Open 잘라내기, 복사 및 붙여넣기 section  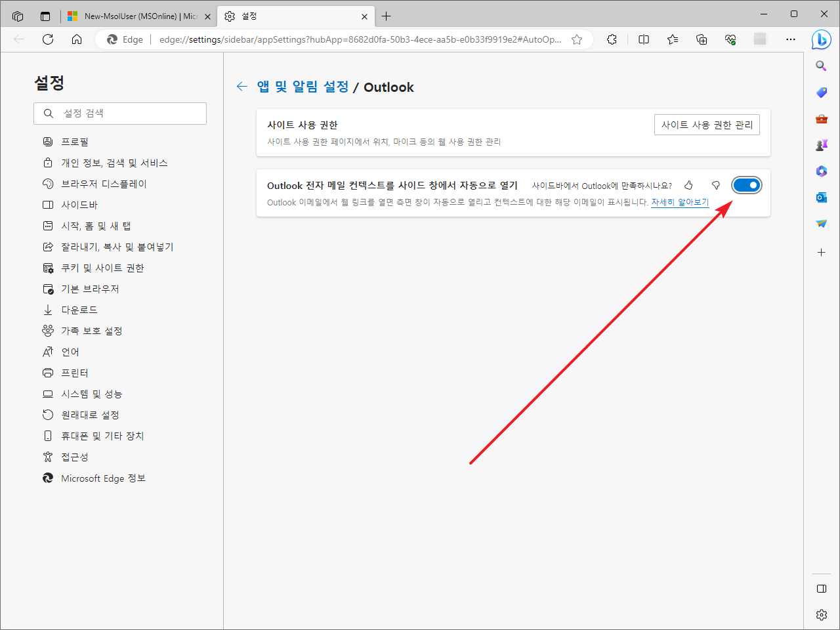click(117, 247)
